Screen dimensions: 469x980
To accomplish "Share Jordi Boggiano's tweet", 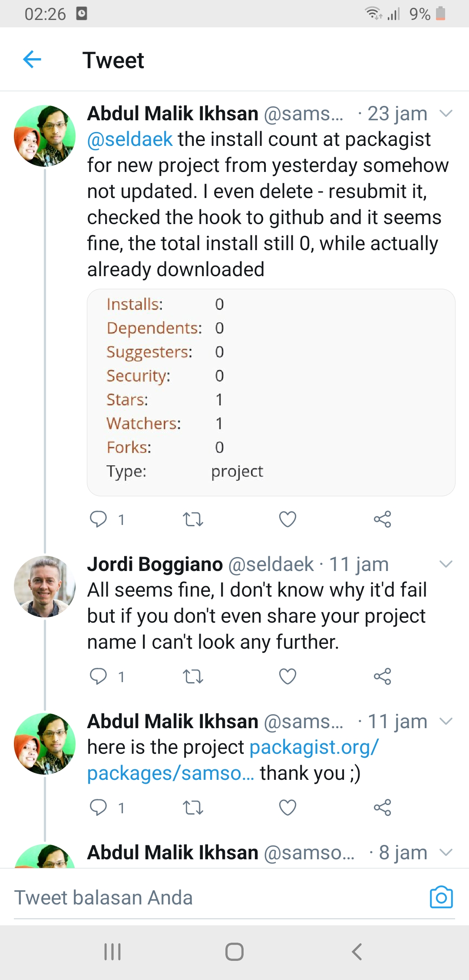I will click(x=383, y=676).
